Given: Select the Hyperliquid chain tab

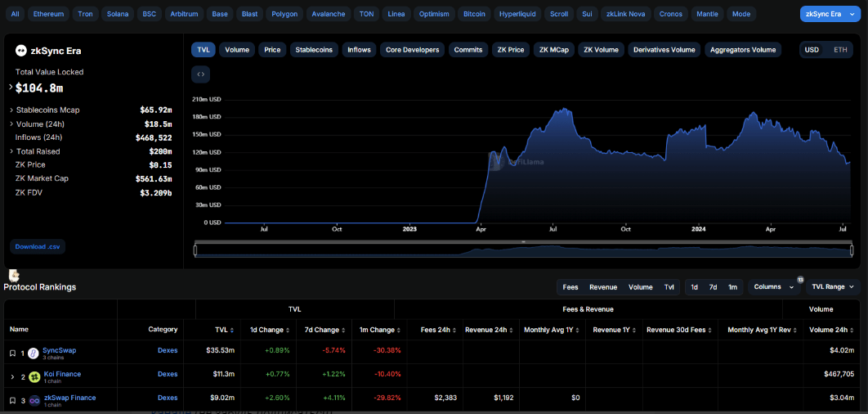Looking at the screenshot, I should point(517,14).
